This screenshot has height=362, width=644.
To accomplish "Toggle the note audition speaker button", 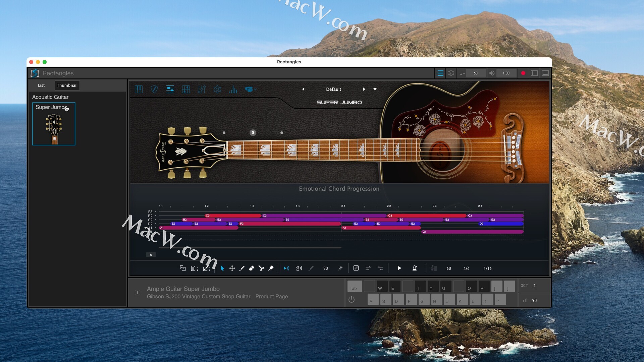I will pyautogui.click(x=286, y=268).
